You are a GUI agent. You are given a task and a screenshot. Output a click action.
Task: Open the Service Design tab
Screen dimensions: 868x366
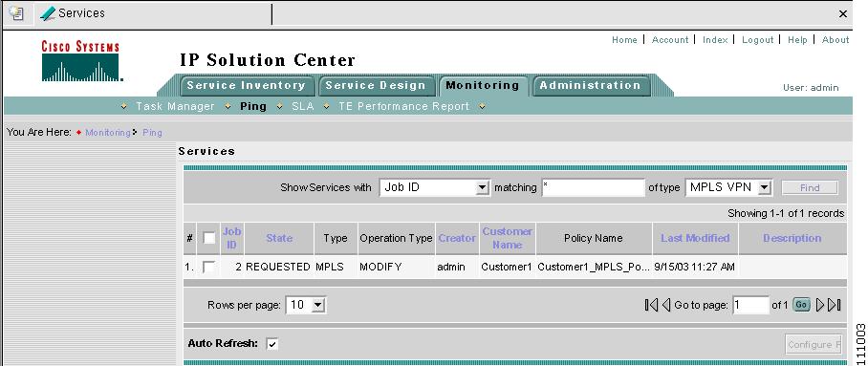click(x=376, y=86)
